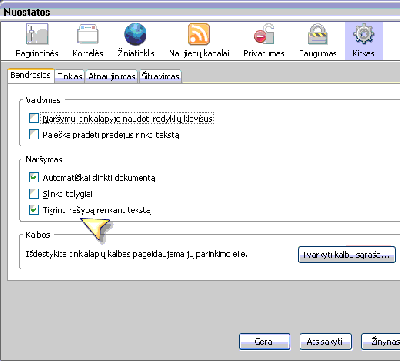Viewport: 400px width, 362px height.
Task: Switch to the Bendrosios tab
Action: click(30, 75)
